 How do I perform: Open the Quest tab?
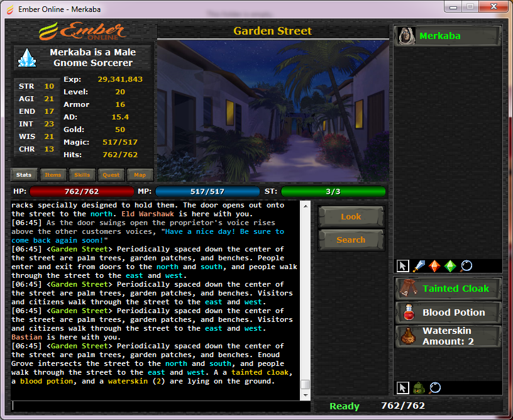coord(111,175)
